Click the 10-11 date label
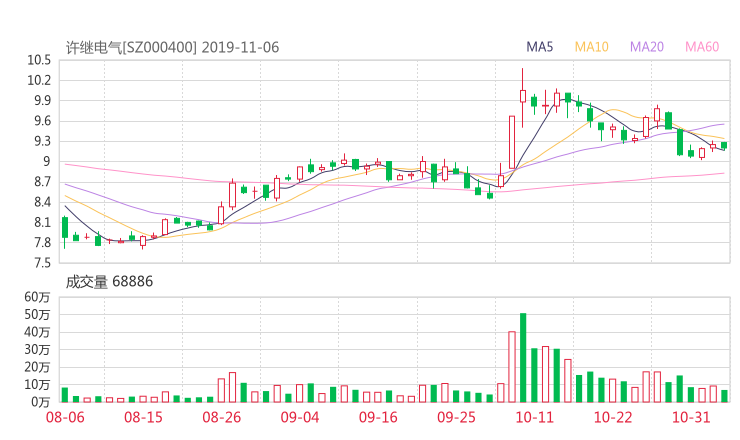 coord(534,417)
